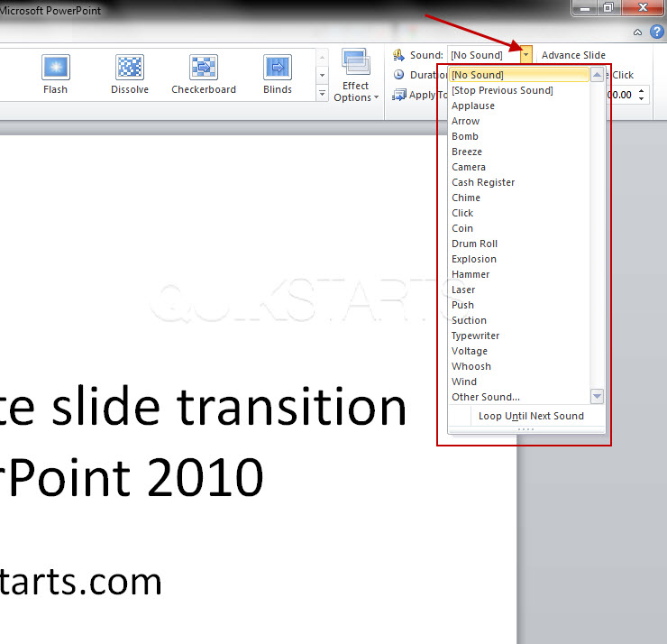667x644 pixels.
Task: Click the Sound speaker icon
Action: pyautogui.click(x=398, y=55)
